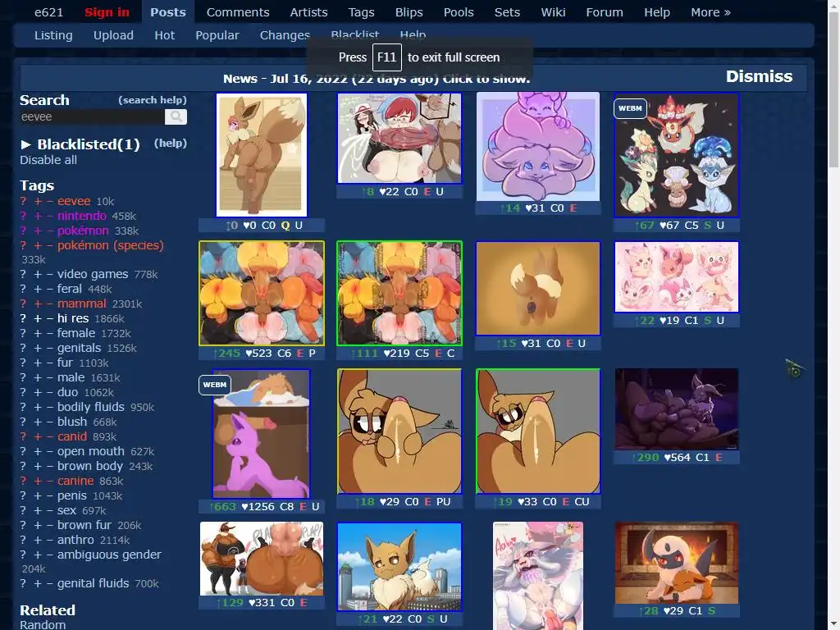The width and height of the screenshot is (840, 630).
Task: Dismiss the news banner
Action: 759,76
